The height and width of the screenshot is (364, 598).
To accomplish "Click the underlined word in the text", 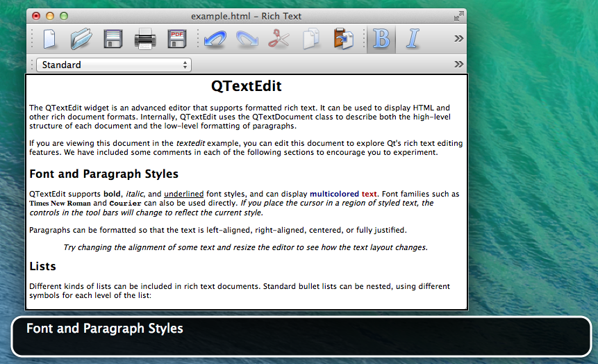I will (x=184, y=194).
